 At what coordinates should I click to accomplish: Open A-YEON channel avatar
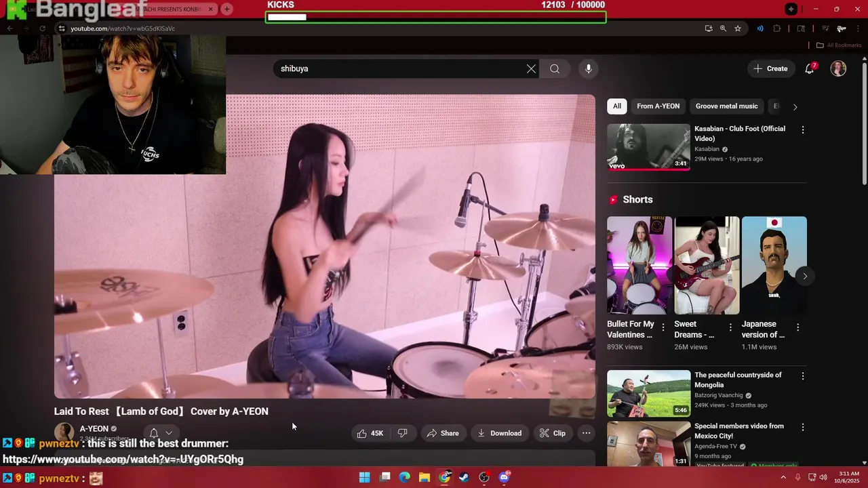pos(64,432)
